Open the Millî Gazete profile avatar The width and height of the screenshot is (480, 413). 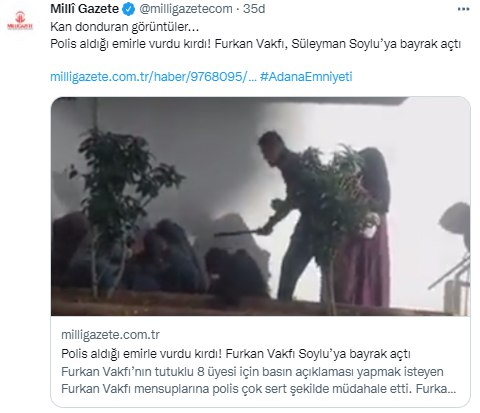pos(20,21)
